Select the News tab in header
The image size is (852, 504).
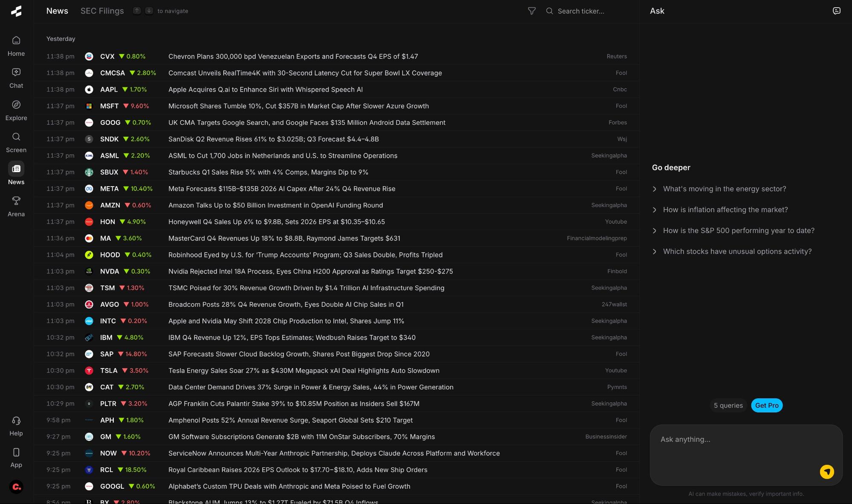click(x=57, y=11)
